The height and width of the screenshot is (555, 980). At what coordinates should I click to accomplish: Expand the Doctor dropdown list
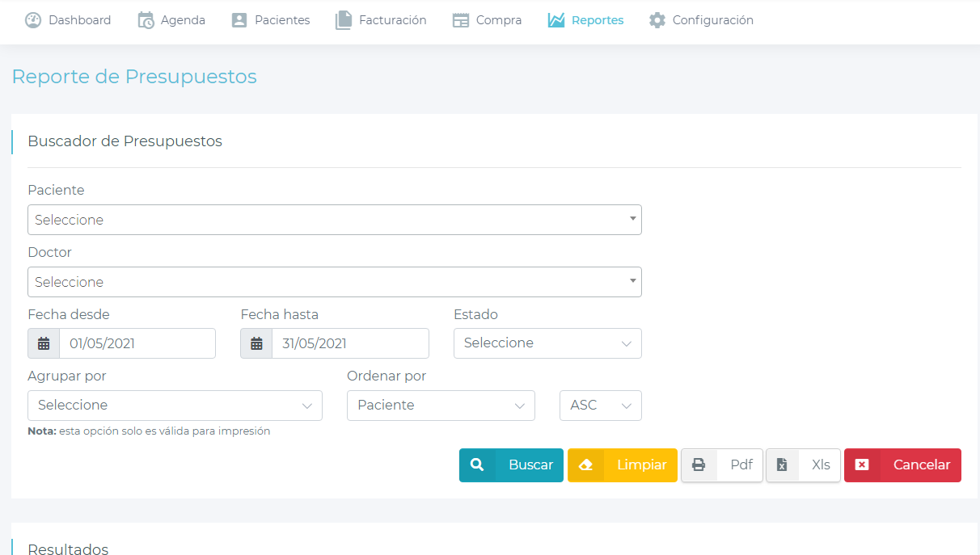click(x=334, y=282)
